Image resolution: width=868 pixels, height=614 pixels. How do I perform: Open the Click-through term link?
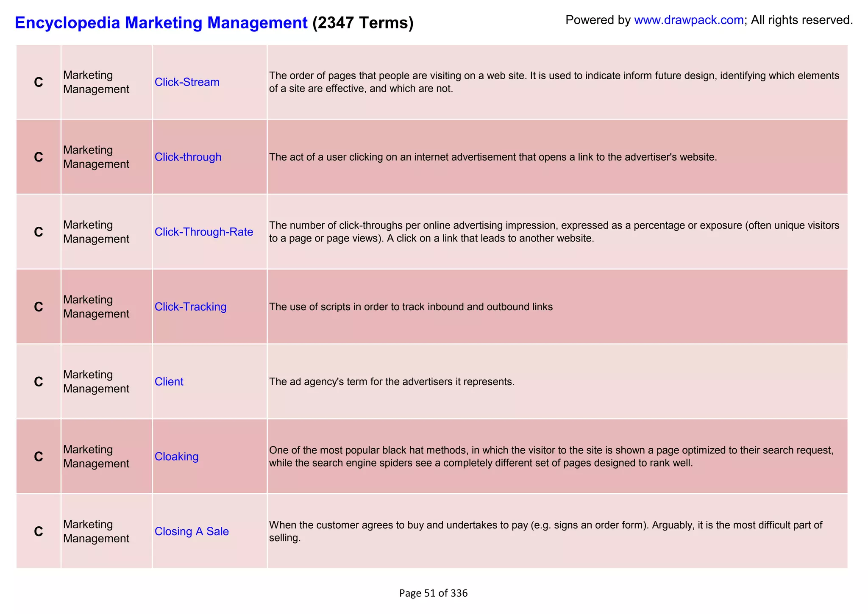188,157
